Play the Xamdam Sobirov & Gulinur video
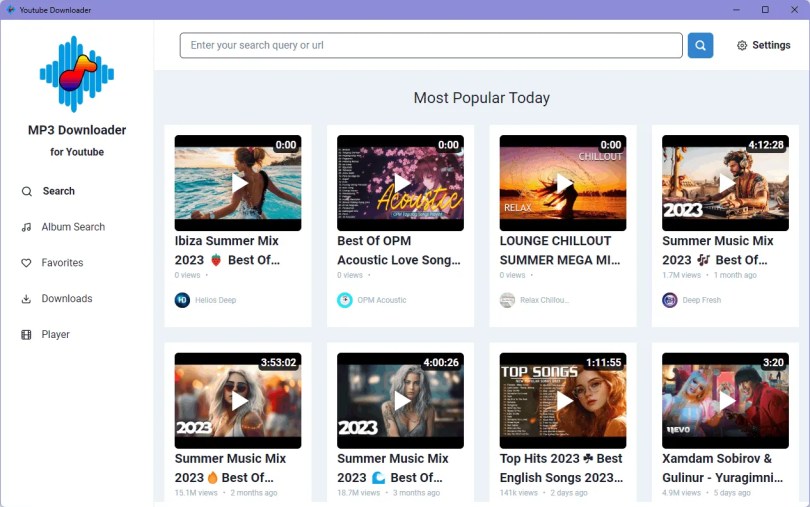This screenshot has height=507, width=810. 725,401
